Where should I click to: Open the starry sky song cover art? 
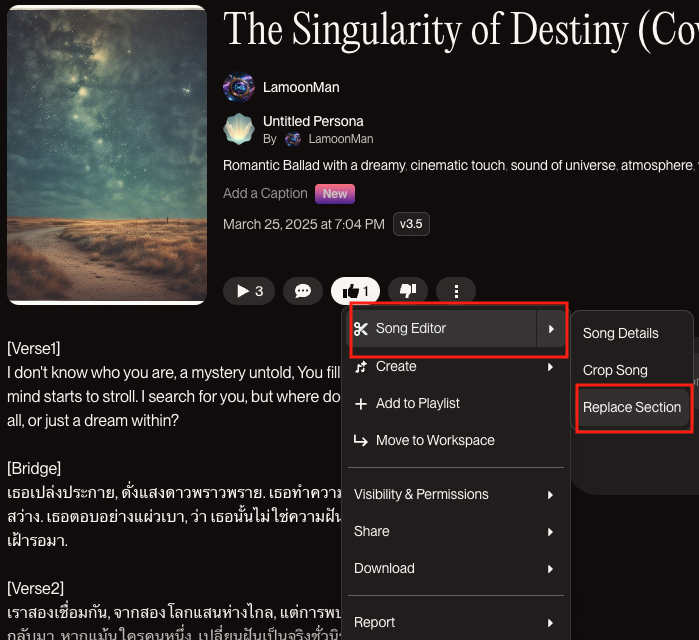(107, 155)
